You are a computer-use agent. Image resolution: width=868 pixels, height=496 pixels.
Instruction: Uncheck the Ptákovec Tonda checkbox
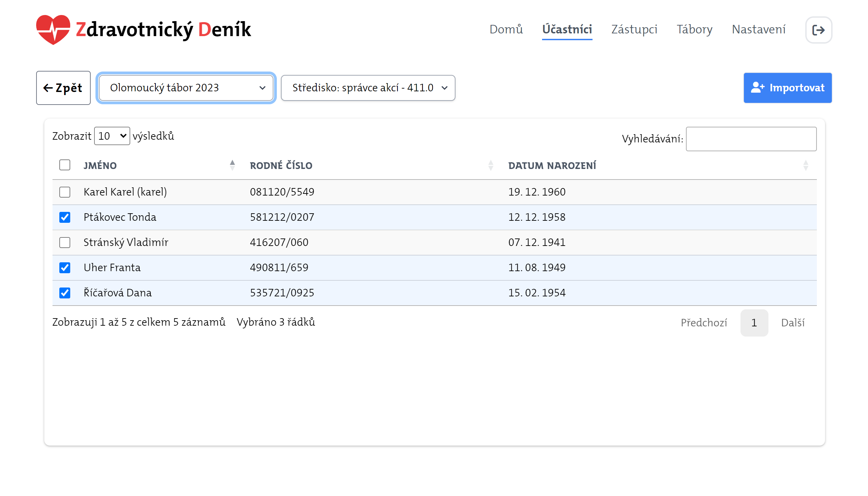pyautogui.click(x=65, y=217)
